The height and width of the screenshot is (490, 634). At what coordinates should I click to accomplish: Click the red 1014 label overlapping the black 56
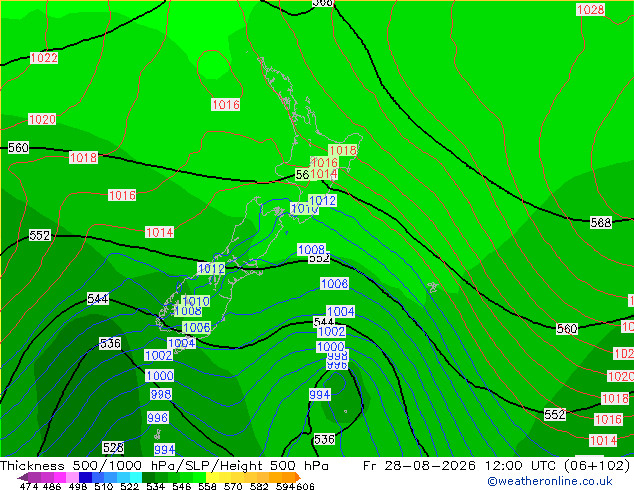(324, 174)
